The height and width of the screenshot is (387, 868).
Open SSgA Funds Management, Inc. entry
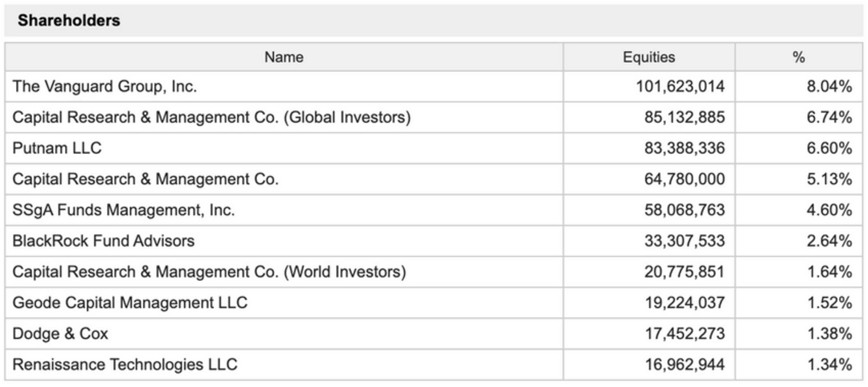(123, 210)
